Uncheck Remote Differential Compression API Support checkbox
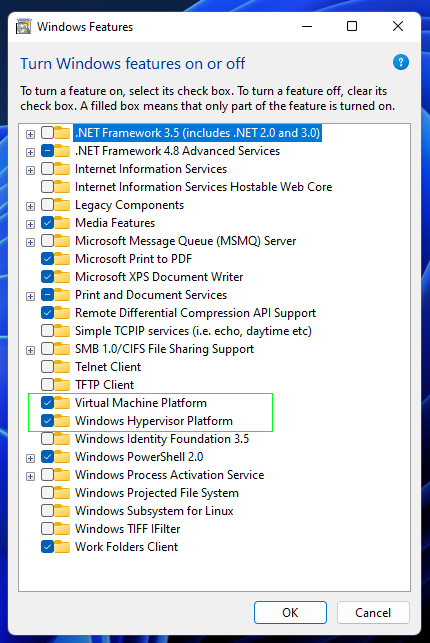The image size is (430, 643). tap(48, 313)
